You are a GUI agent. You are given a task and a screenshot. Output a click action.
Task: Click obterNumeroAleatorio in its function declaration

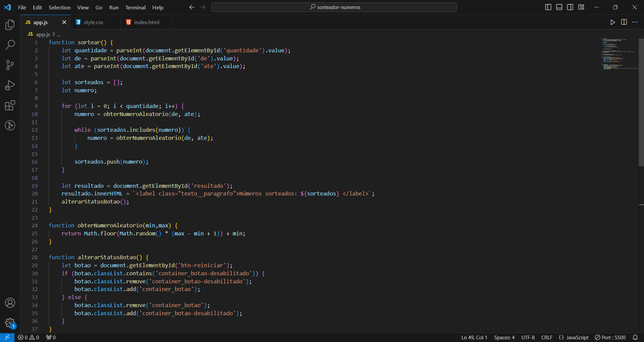(x=110, y=225)
